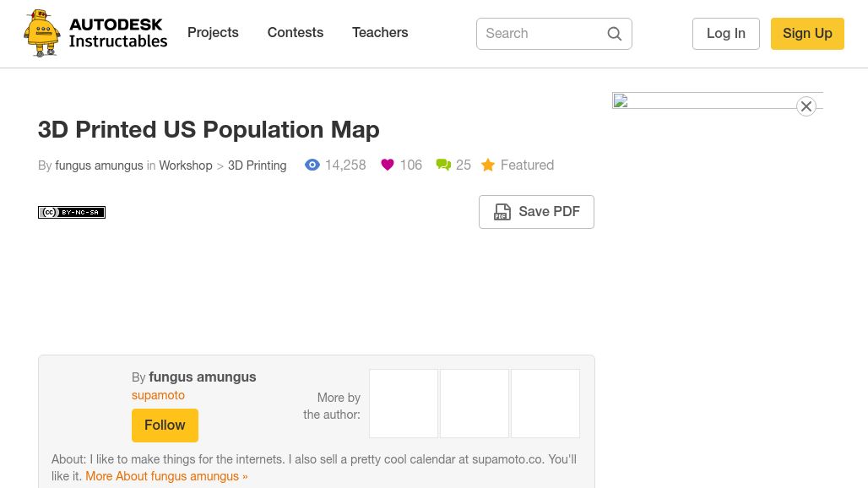
Task: Click the Instructables robot logo
Action: [x=42, y=33]
